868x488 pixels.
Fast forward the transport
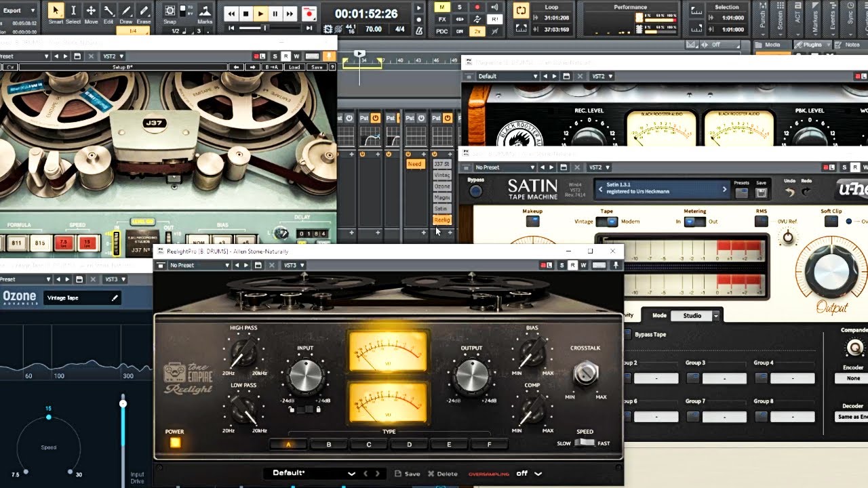[290, 14]
